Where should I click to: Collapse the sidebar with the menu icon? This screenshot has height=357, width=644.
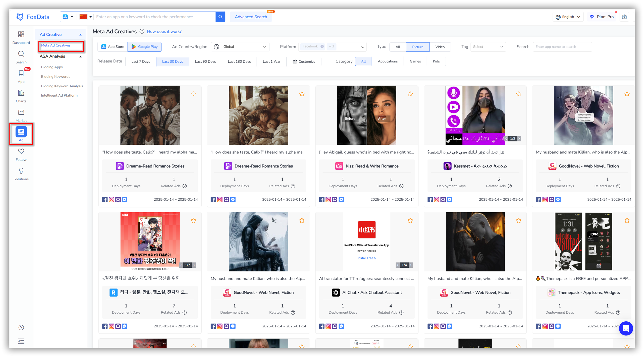point(21,341)
